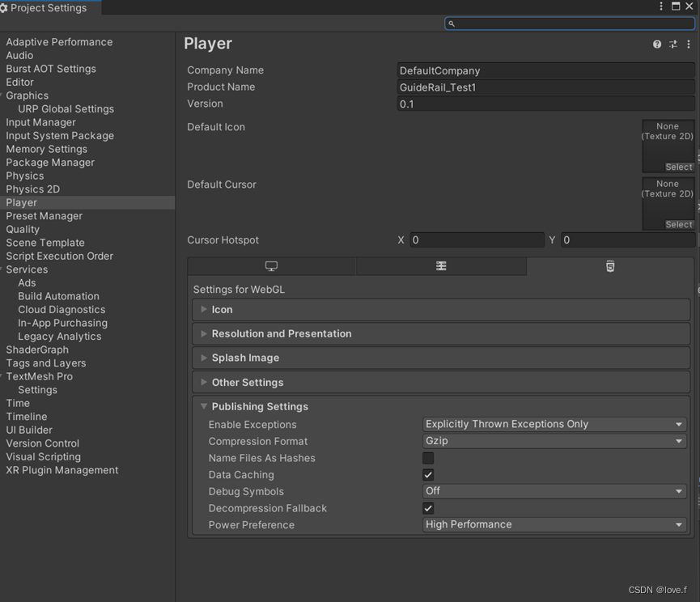Open Editor settings
700x602 pixels.
(19, 82)
